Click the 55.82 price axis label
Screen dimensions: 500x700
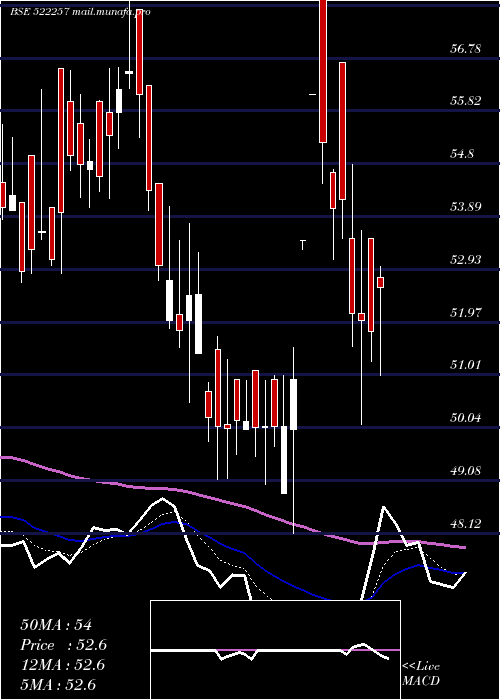[466, 101]
